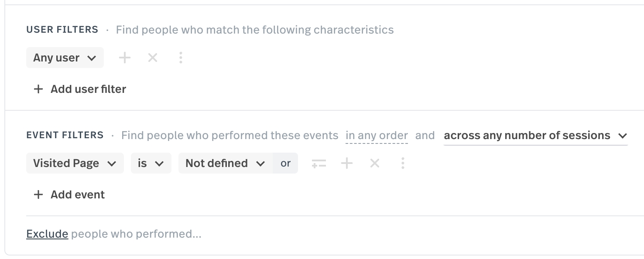Open the Visited Page row overflow menu

403,164
